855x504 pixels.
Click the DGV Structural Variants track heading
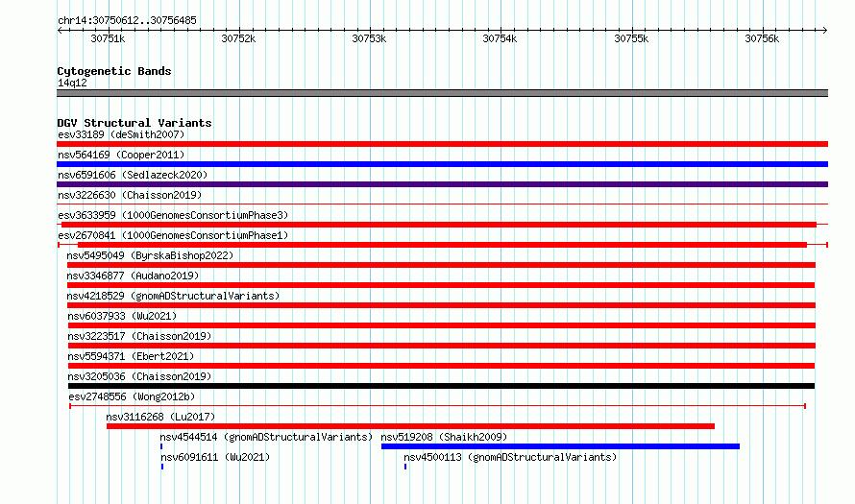134,123
